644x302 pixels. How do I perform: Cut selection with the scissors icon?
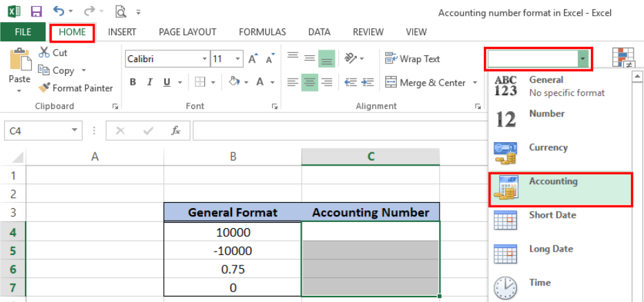pos(43,52)
